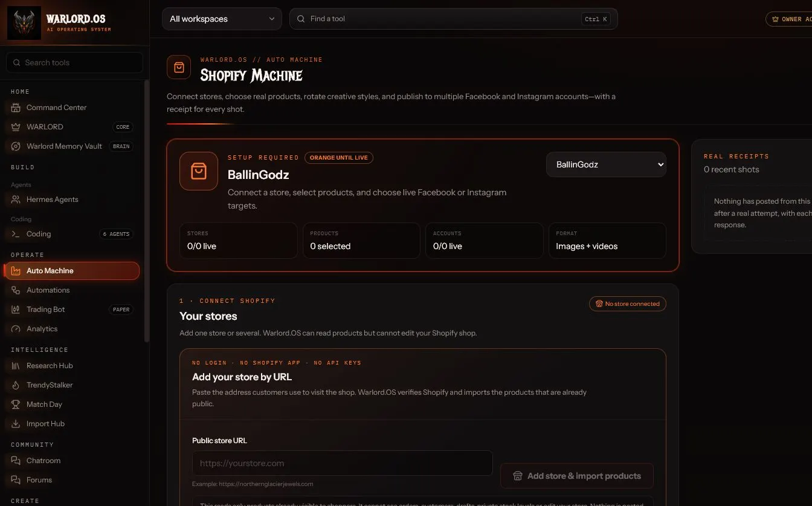
Task: Click the Search tools sidebar field
Action: coord(74,62)
